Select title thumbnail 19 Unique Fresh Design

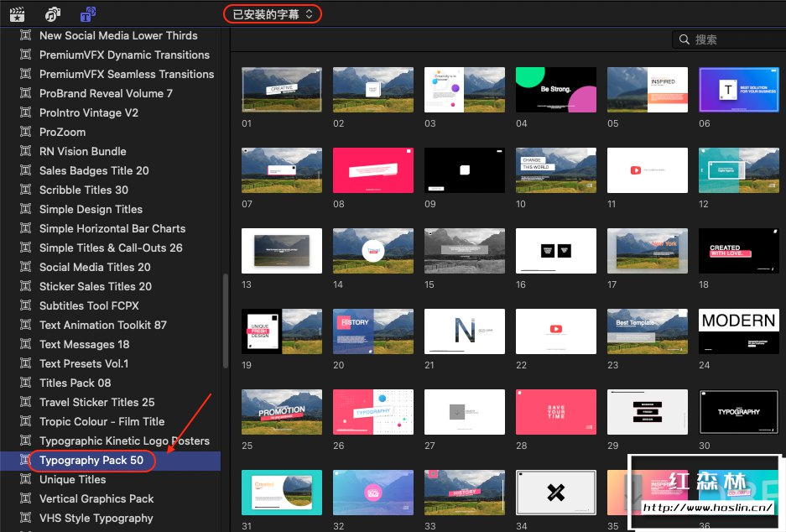[282, 331]
